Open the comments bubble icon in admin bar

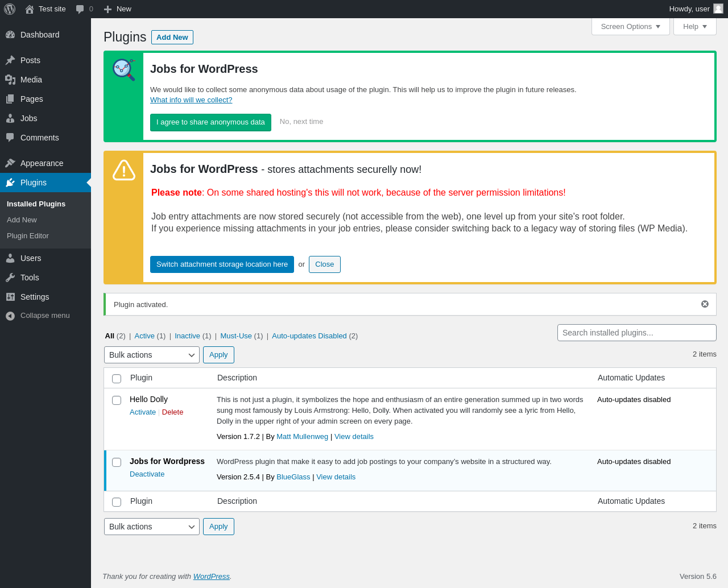(x=80, y=9)
